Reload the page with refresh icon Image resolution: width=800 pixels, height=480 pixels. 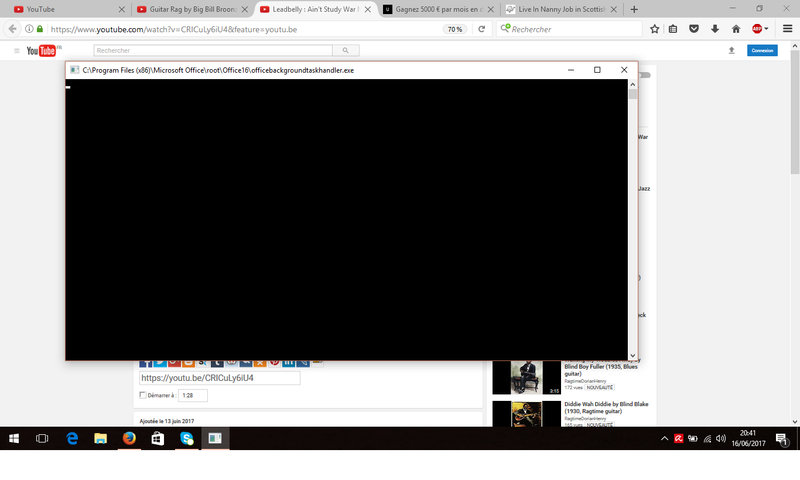pos(481,29)
